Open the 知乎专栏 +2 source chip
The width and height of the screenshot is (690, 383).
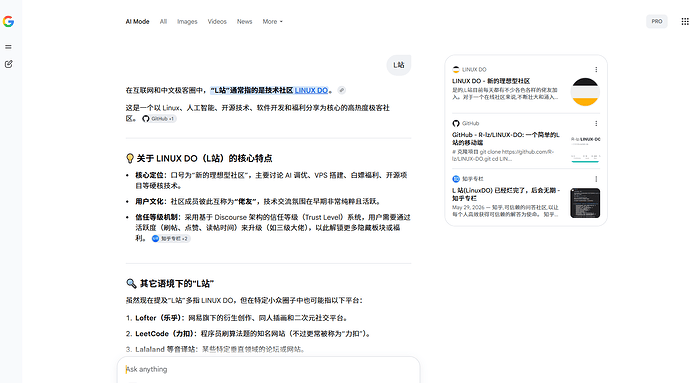[x=171, y=239]
